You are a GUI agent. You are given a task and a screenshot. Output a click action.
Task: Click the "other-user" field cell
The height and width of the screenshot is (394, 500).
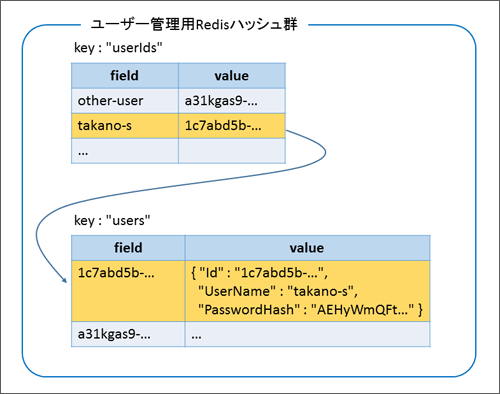point(125,101)
